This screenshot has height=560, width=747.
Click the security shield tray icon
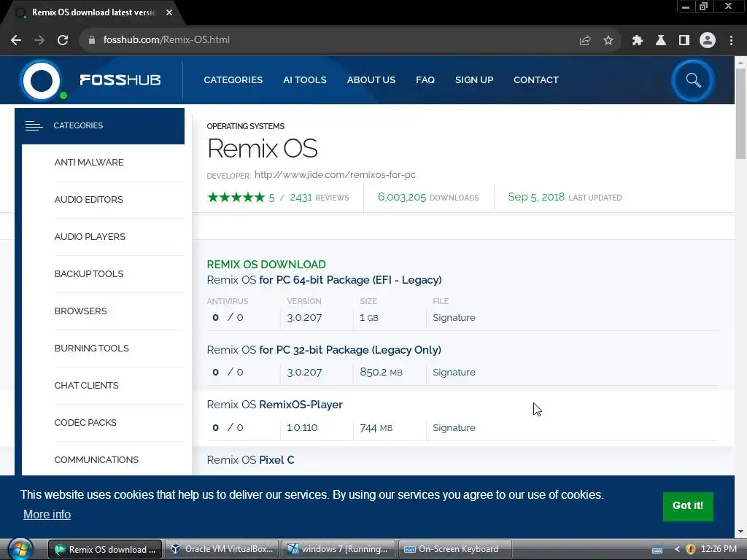pos(690,549)
